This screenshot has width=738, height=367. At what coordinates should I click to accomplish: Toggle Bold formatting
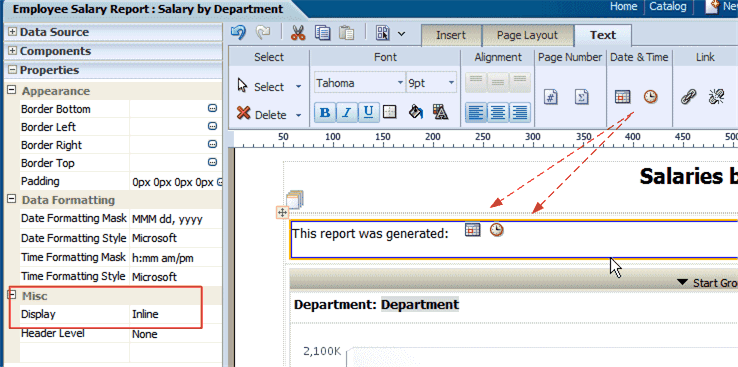[325, 112]
